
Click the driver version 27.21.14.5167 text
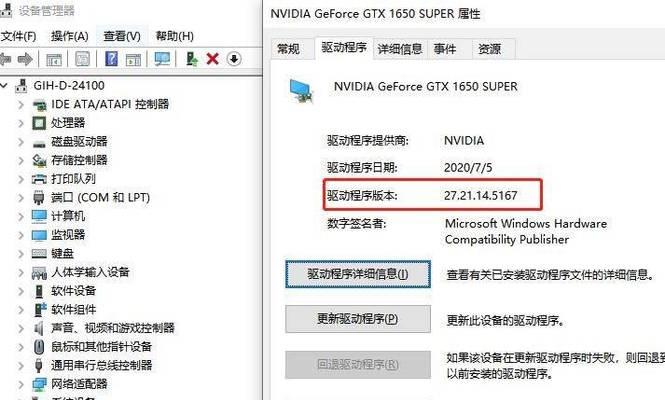tap(481, 196)
